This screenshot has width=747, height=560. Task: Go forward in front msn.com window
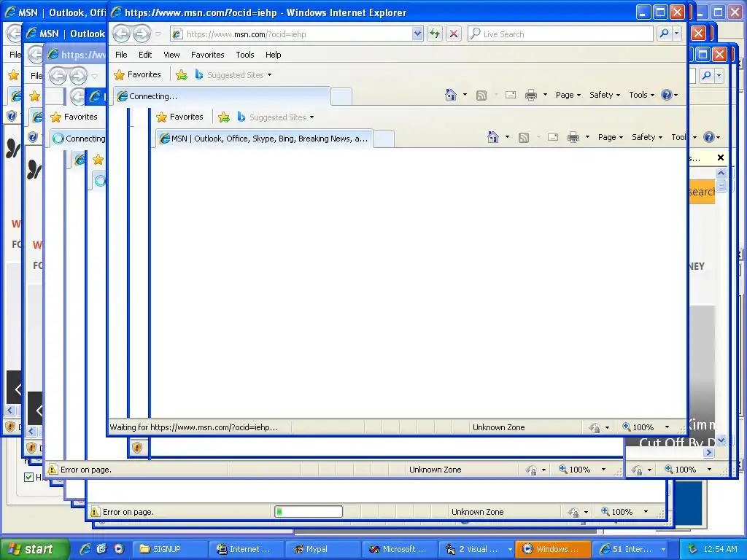pos(142,34)
